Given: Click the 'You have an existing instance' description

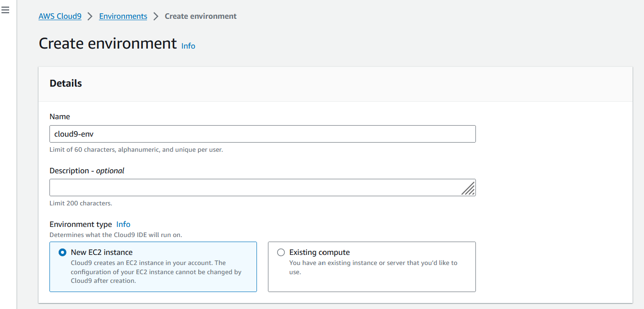Looking at the screenshot, I should [x=373, y=267].
